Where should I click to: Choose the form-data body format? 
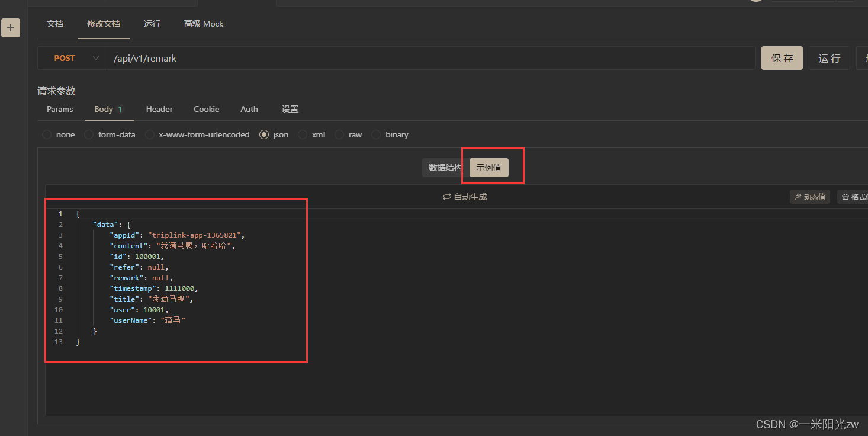coord(89,134)
